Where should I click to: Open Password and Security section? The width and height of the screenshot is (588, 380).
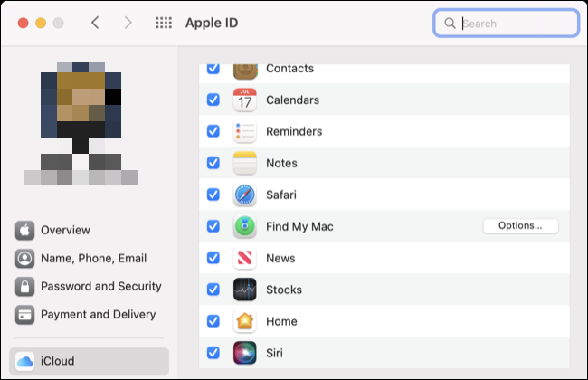(101, 286)
